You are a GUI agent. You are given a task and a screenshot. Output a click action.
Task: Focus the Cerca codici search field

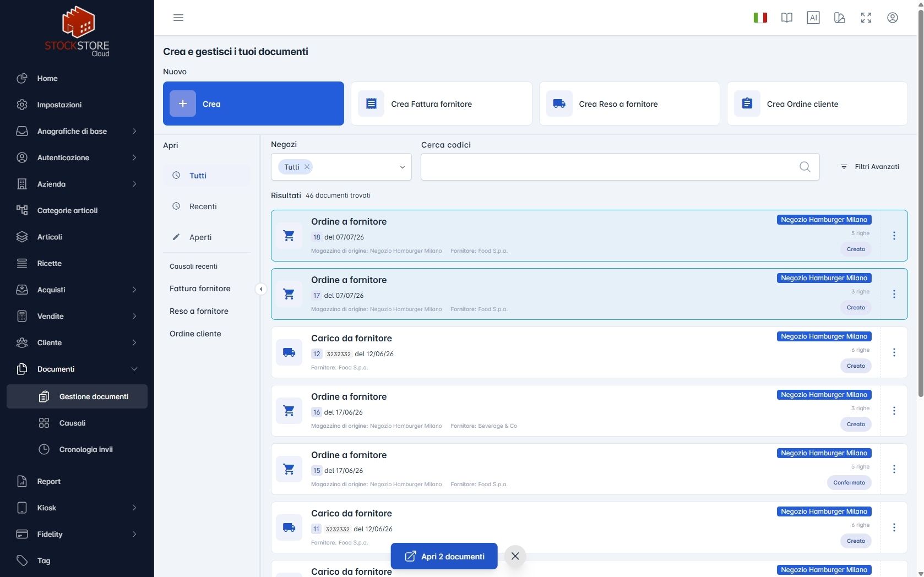[608, 167]
